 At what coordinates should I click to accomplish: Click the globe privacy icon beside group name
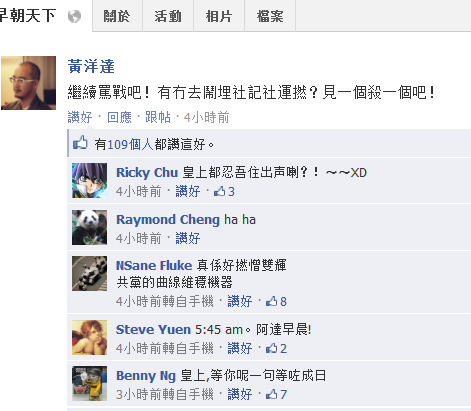pyautogui.click(x=74, y=16)
